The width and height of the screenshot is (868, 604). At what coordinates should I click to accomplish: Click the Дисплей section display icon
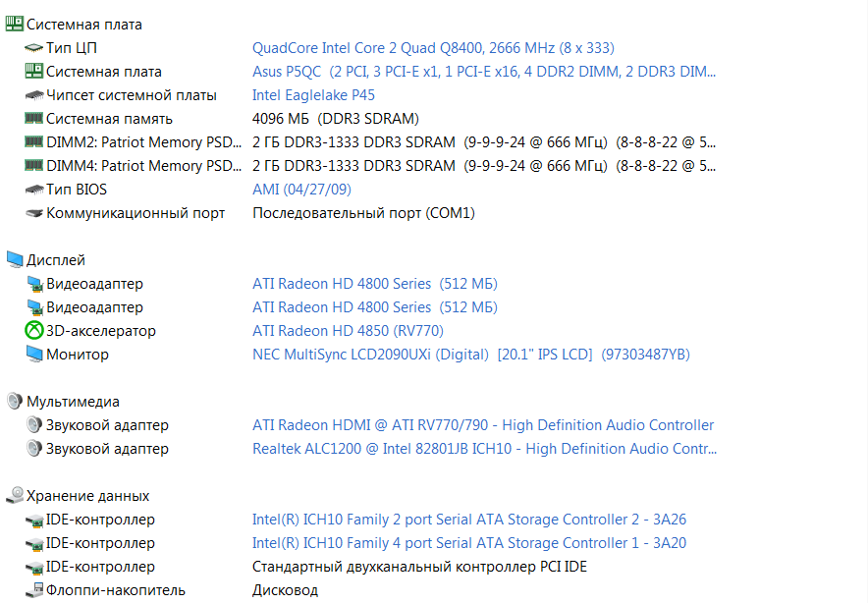15,260
